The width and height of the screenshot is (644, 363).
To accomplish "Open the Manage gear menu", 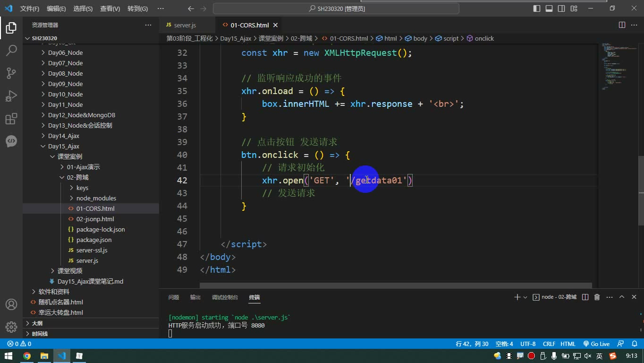I will (11, 327).
